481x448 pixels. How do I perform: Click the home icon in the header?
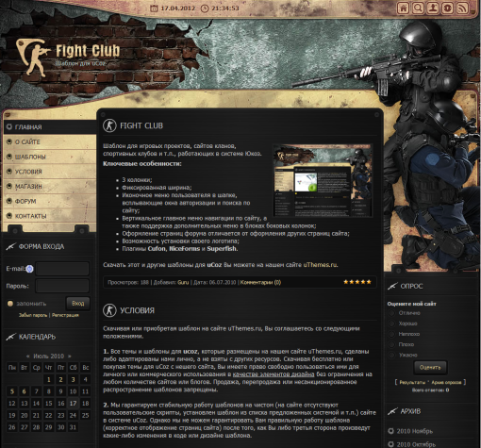403,8
